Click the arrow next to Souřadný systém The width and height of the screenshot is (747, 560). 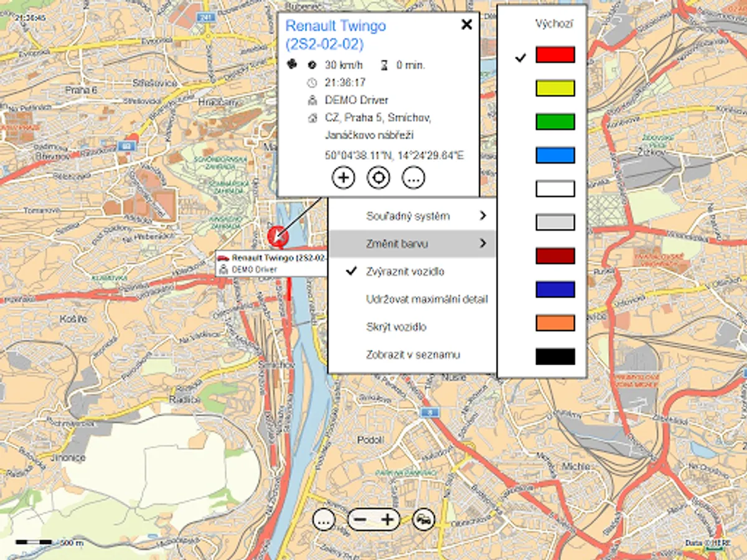[483, 216]
